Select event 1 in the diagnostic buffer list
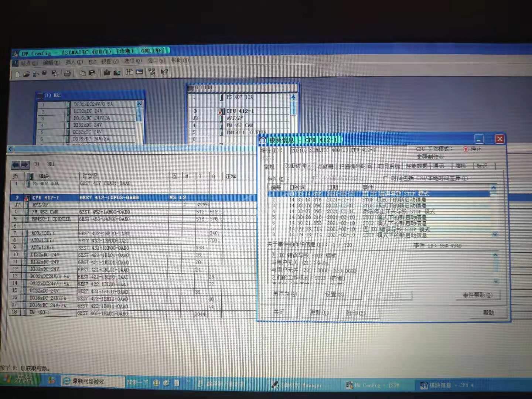The image size is (532, 399). [x=379, y=194]
